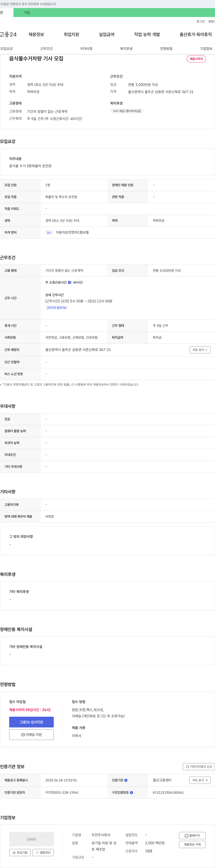Open the 채용정보 main menu

[x=36, y=34]
